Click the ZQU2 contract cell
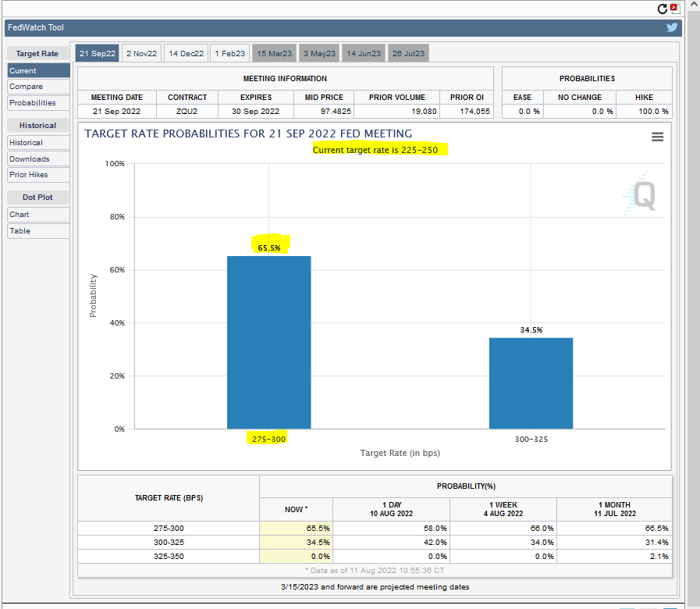This screenshot has height=609, width=700. click(x=187, y=111)
